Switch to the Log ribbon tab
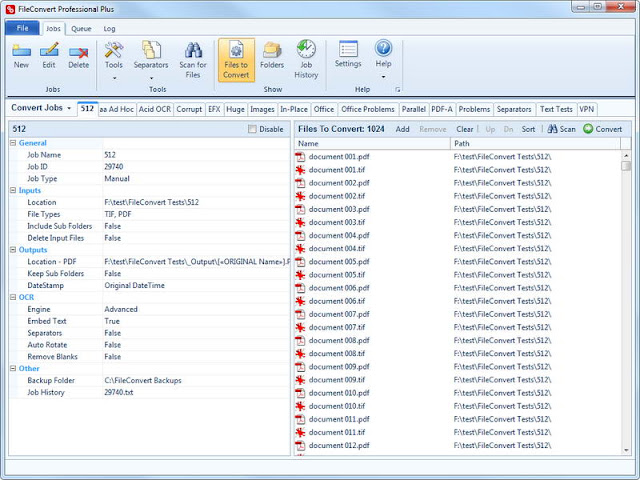Screen dimensions: 640x480 click(x=109, y=29)
